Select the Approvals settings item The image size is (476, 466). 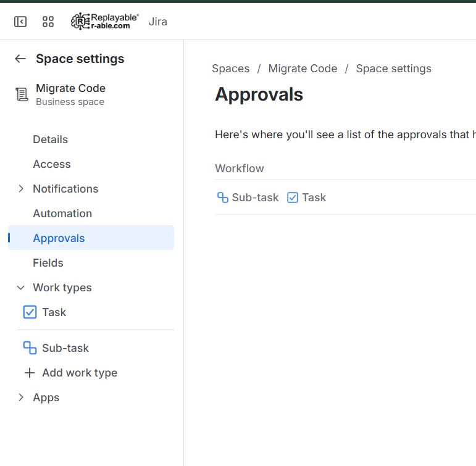coord(91,238)
